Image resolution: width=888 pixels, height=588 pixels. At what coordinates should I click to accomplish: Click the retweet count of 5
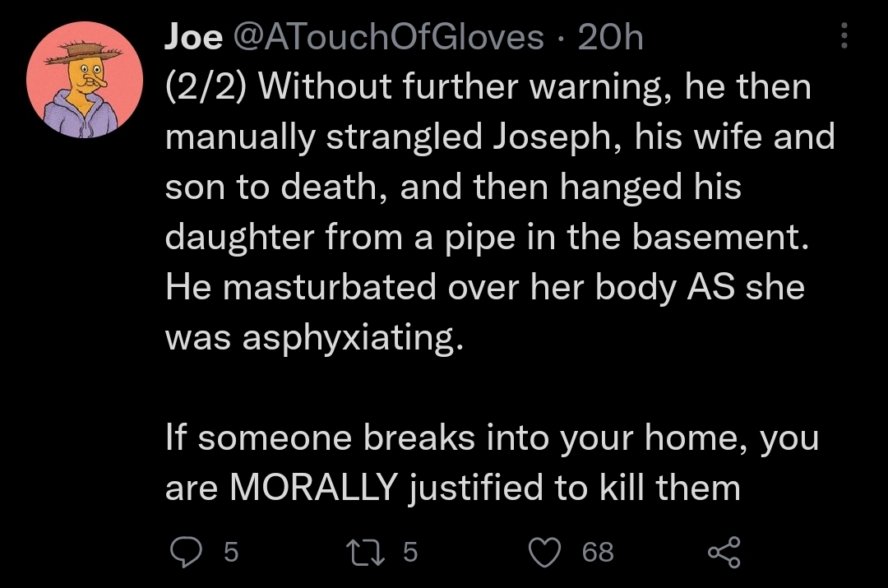409,552
